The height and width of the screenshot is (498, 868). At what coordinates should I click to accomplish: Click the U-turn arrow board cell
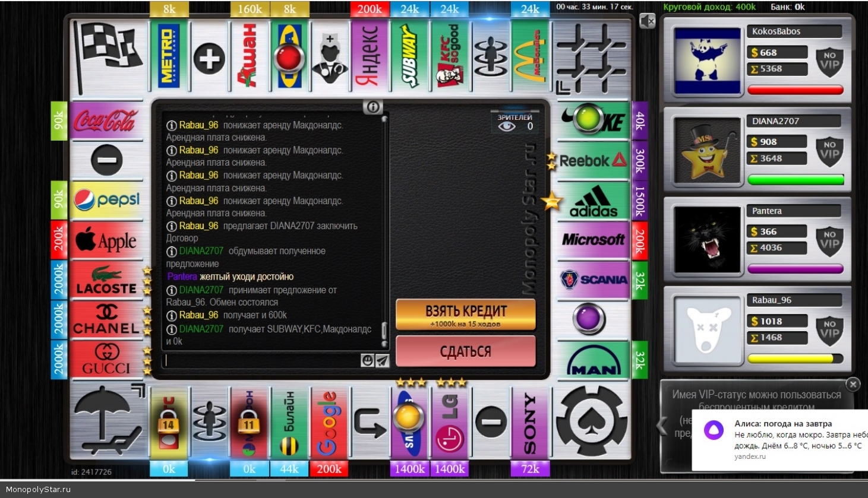(370, 423)
